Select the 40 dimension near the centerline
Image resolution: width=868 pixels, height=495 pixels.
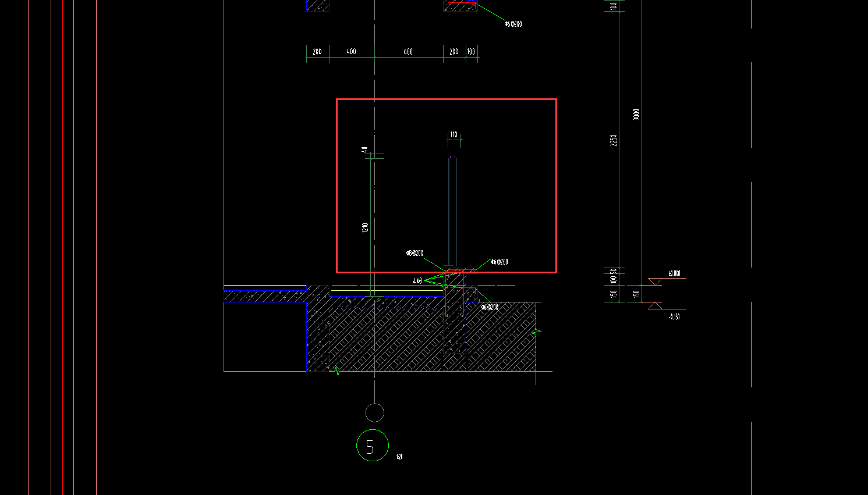pos(365,149)
